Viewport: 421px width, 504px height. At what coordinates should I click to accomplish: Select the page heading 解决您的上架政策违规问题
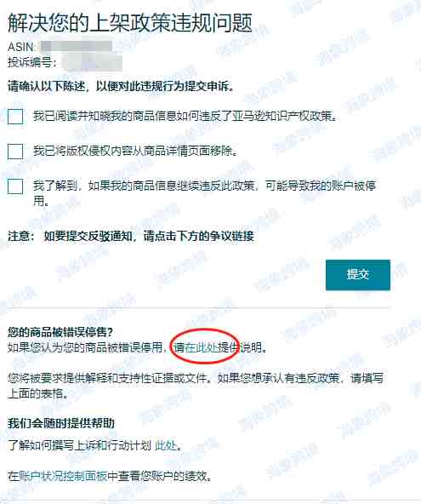[x=130, y=23]
